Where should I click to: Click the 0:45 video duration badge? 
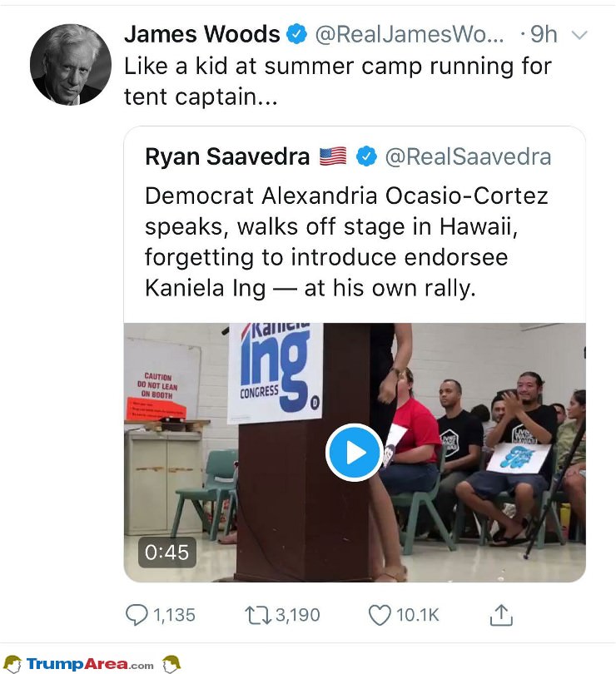coord(167,553)
